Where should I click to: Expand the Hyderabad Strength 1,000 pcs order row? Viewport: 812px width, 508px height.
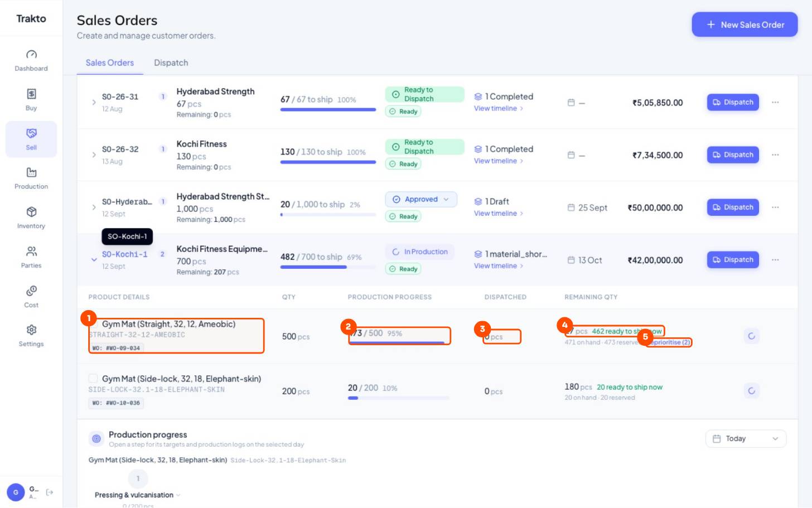click(94, 207)
